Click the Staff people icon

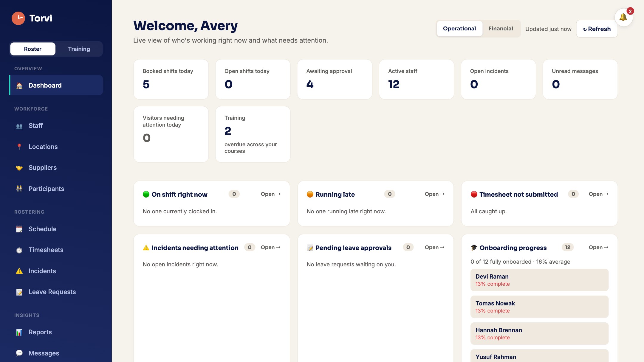pos(19,126)
